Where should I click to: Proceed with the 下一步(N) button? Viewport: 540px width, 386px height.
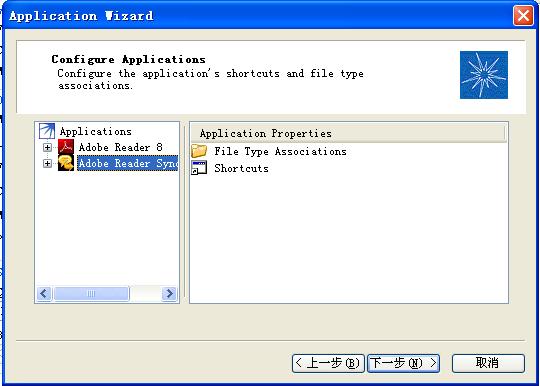pyautogui.click(x=403, y=363)
